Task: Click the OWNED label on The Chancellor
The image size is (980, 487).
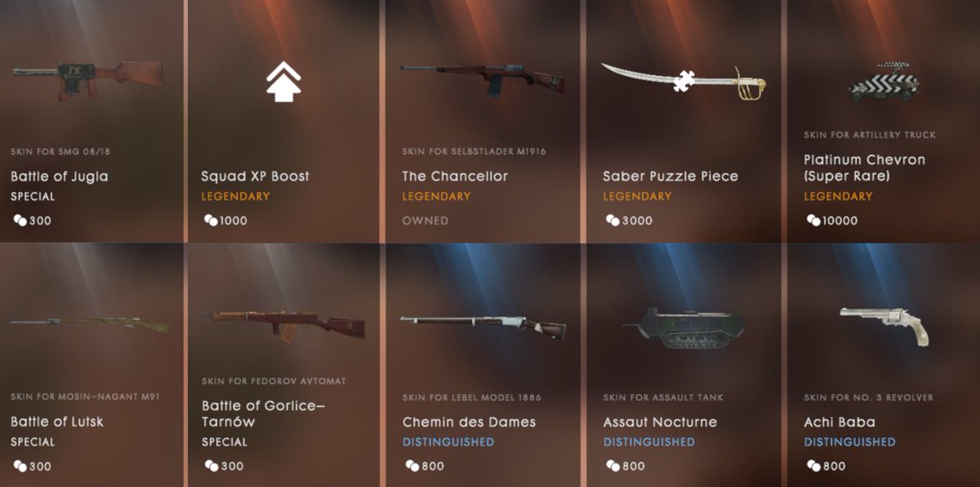Action: click(x=425, y=221)
